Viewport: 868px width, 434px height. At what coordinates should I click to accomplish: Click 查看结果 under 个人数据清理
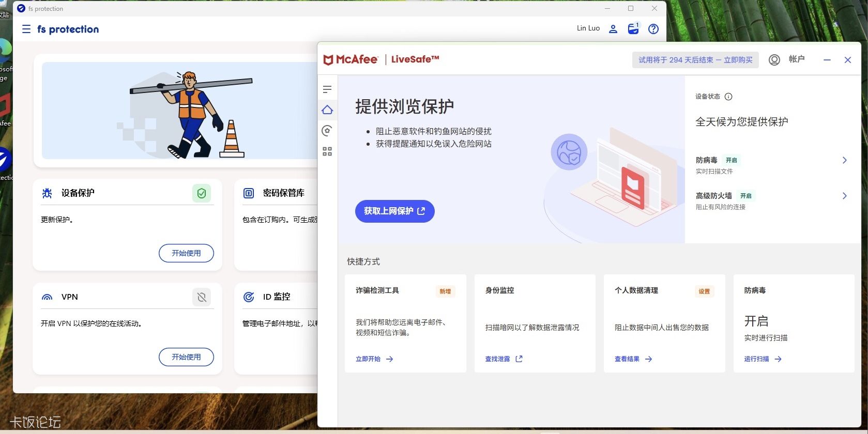(633, 359)
